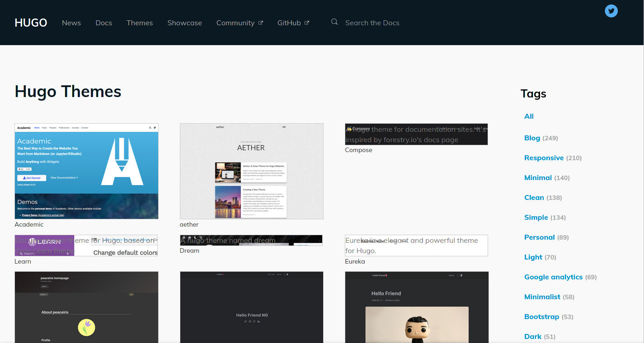
Task: Open the Hello Friend NG thumbnail
Action: click(x=251, y=307)
